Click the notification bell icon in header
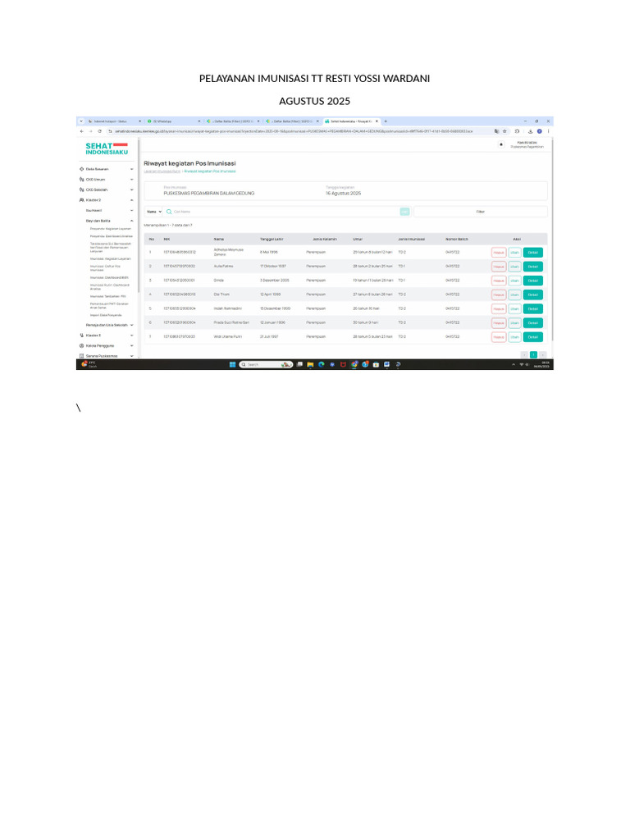Image resolution: width=630 pixels, height=840 pixels. (x=501, y=144)
